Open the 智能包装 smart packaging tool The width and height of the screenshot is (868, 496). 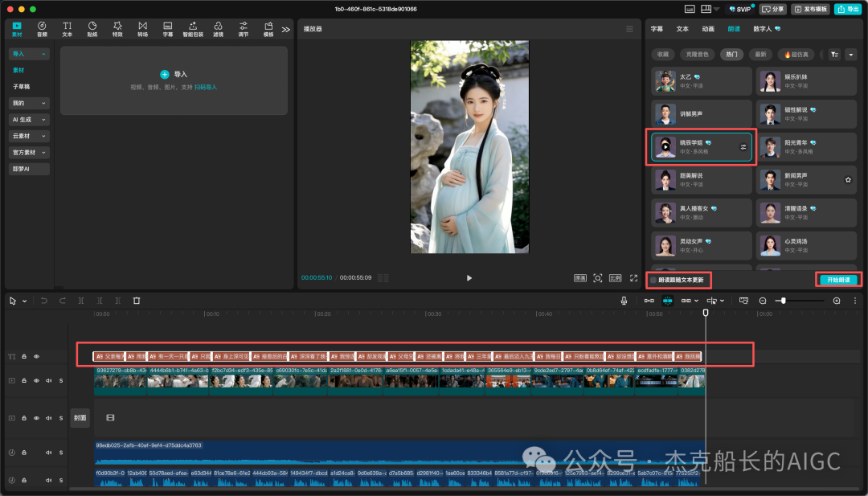click(x=193, y=29)
